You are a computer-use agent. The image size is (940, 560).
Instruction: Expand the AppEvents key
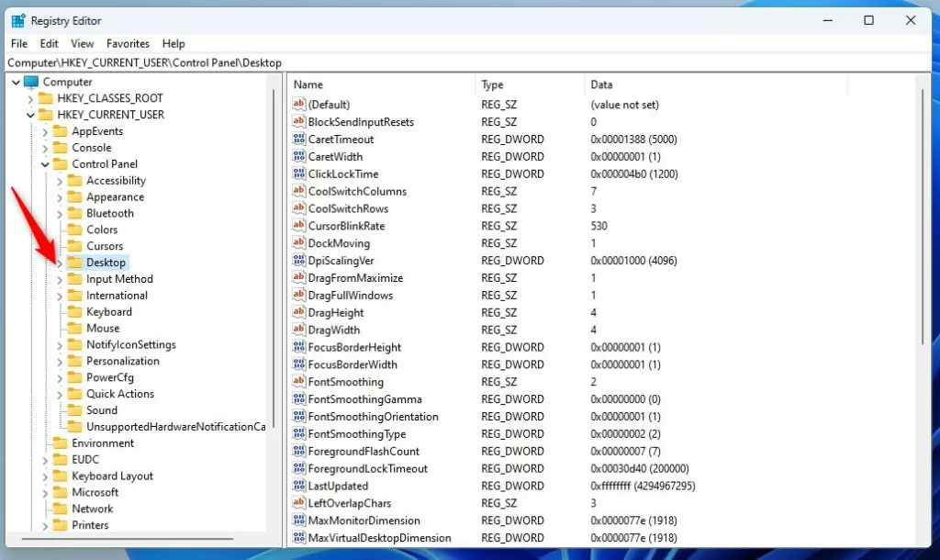pyautogui.click(x=45, y=131)
